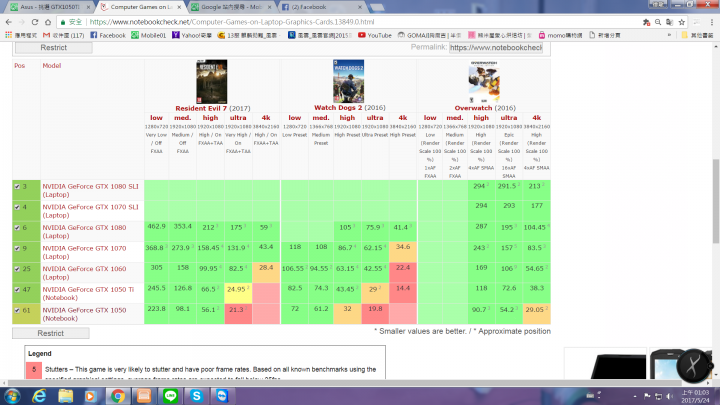Image resolution: width=720 pixels, height=405 pixels.
Task: Click the bottom Restrict button
Action: click(51, 333)
